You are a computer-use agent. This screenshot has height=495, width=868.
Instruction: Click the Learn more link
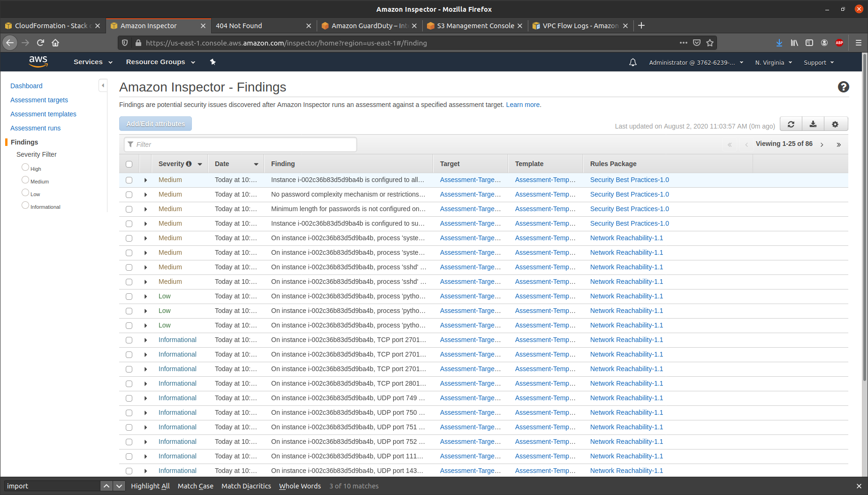(x=523, y=105)
